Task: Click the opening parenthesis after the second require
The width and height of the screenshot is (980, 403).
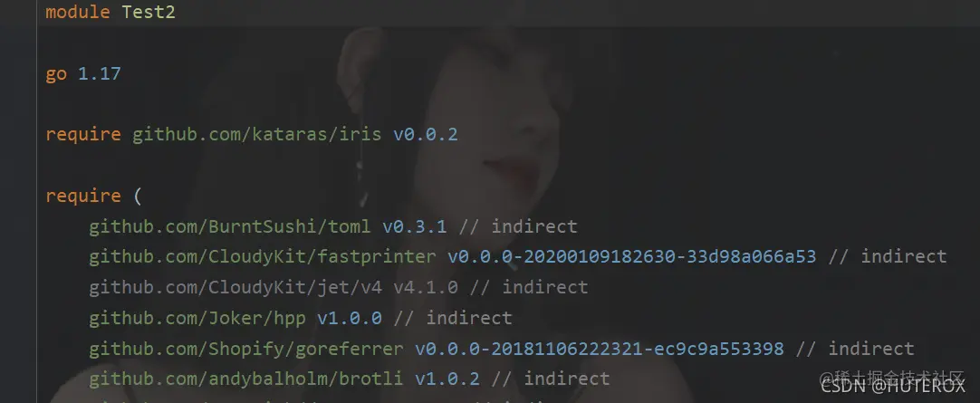Action: [x=138, y=196]
